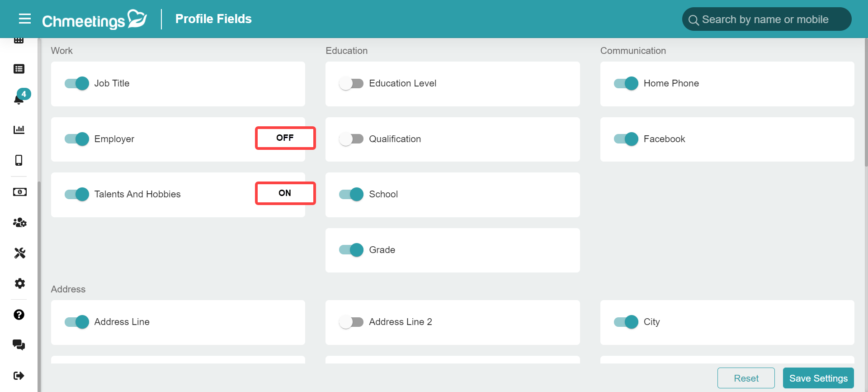The height and width of the screenshot is (392, 868).
Task: Open the chat messages sidebar icon
Action: pos(19,345)
